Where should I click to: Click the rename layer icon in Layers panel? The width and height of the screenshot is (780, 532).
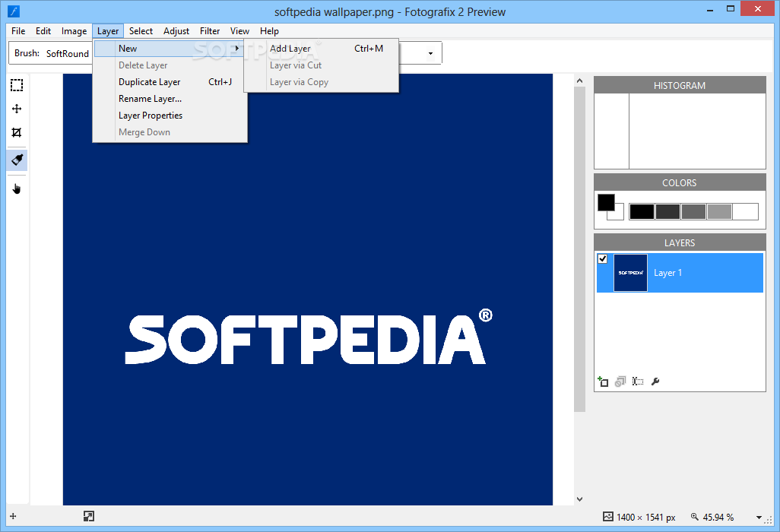click(638, 382)
